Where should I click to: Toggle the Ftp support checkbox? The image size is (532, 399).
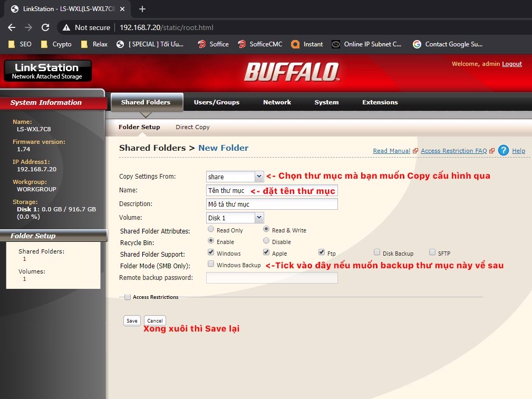[322, 252]
